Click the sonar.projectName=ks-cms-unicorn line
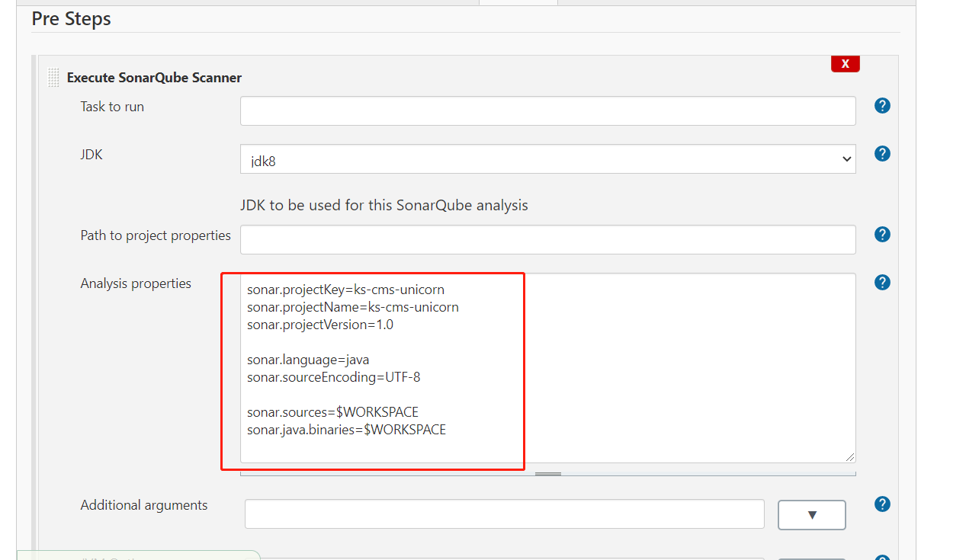 [x=353, y=307]
